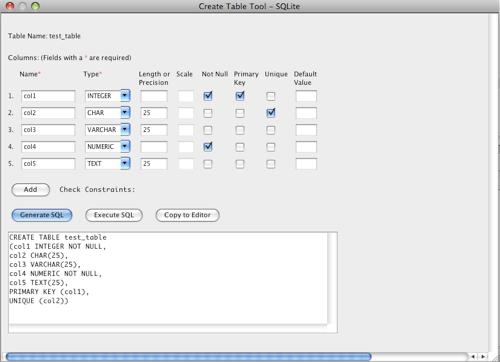This screenshot has height=362, width=500.
Task: Click the Generate SQL button
Action: (x=42, y=215)
